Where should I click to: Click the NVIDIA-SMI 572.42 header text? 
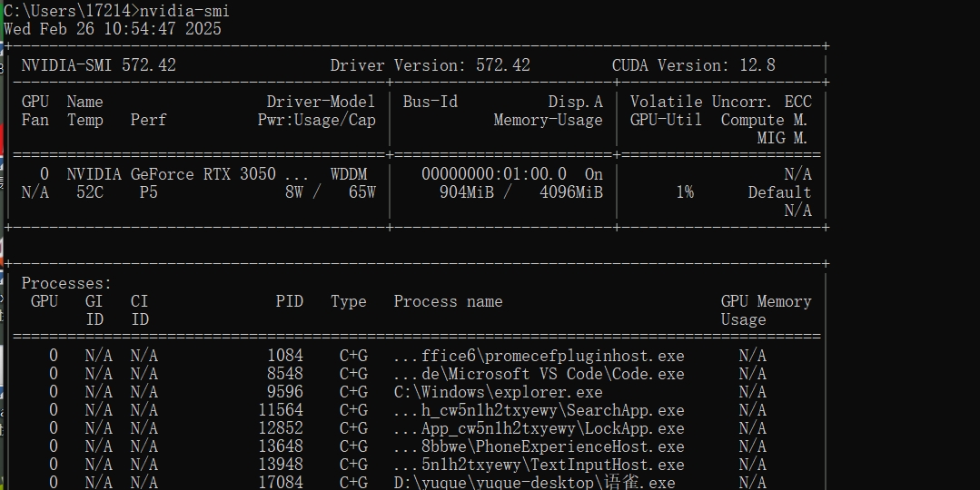pyautogui.click(x=99, y=65)
